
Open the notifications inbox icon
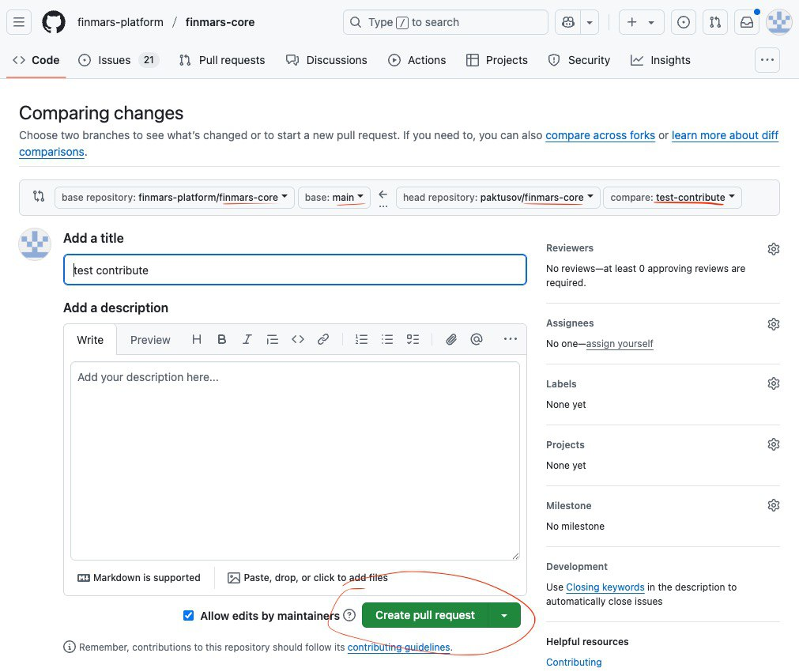pos(747,22)
